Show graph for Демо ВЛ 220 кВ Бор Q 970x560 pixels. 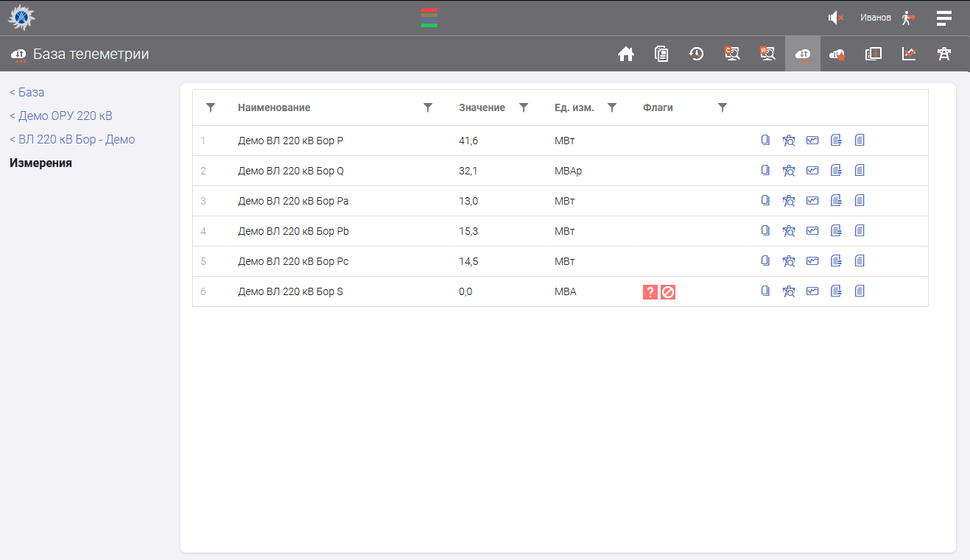812,171
